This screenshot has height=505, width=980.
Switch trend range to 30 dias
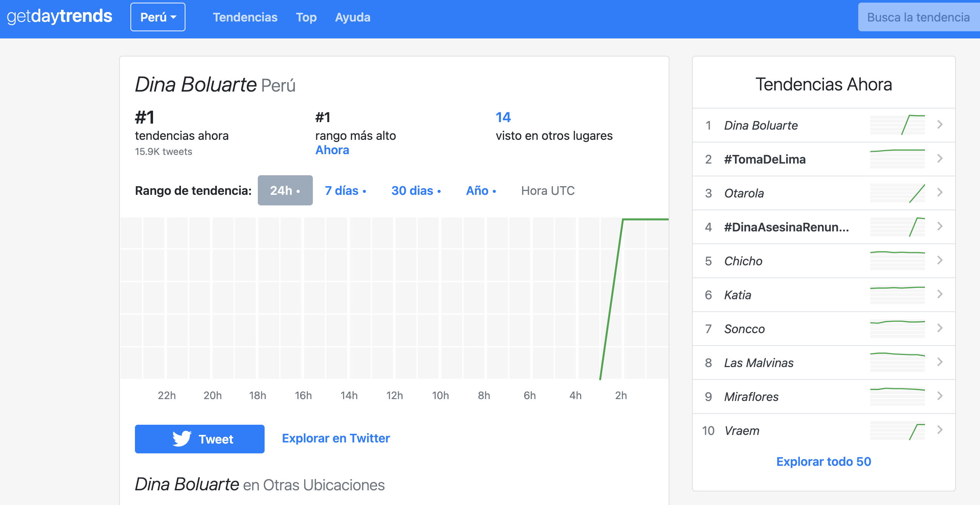click(x=416, y=191)
